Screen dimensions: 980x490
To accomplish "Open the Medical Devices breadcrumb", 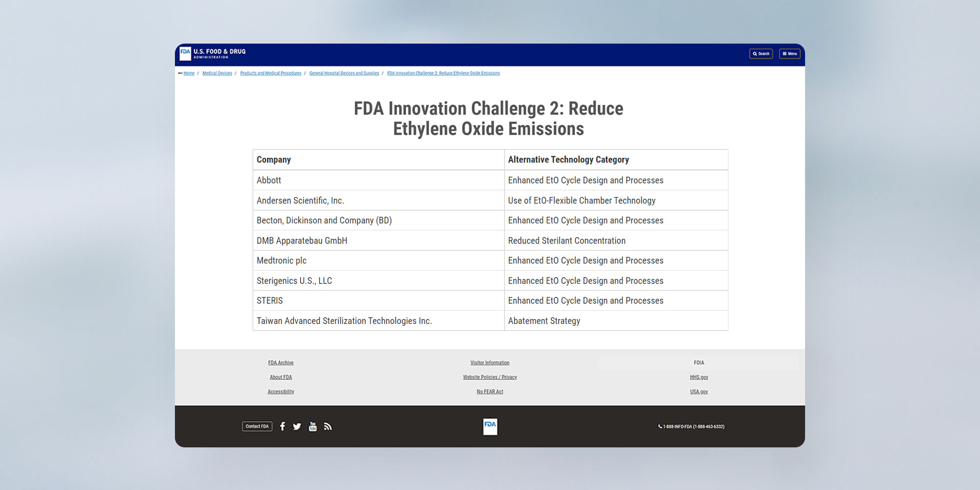I will [217, 73].
